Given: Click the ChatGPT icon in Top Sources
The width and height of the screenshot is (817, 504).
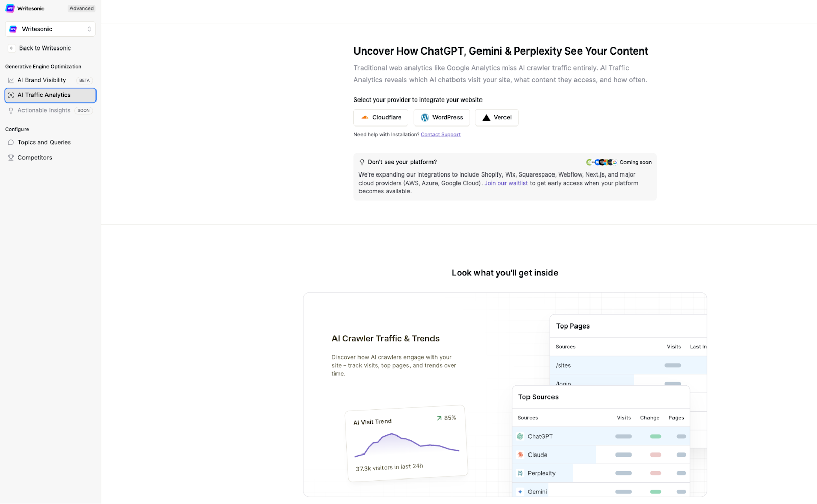Looking at the screenshot, I should pyautogui.click(x=520, y=437).
